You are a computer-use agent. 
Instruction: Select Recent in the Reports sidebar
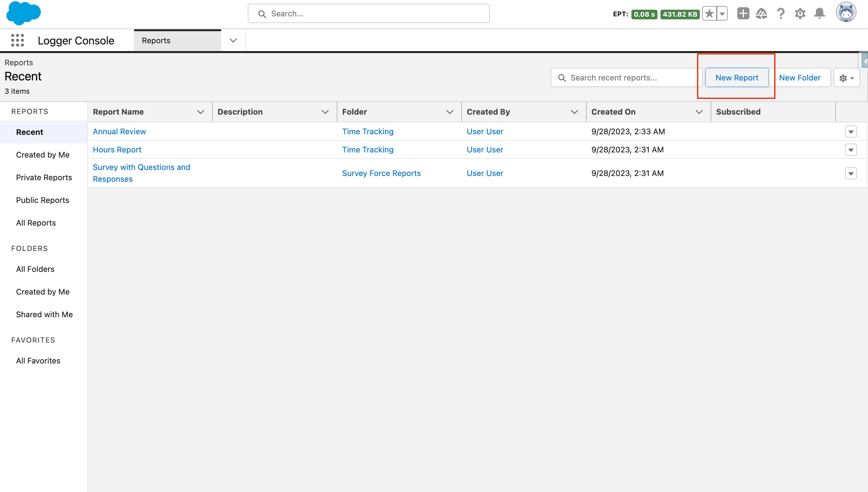(x=44, y=132)
